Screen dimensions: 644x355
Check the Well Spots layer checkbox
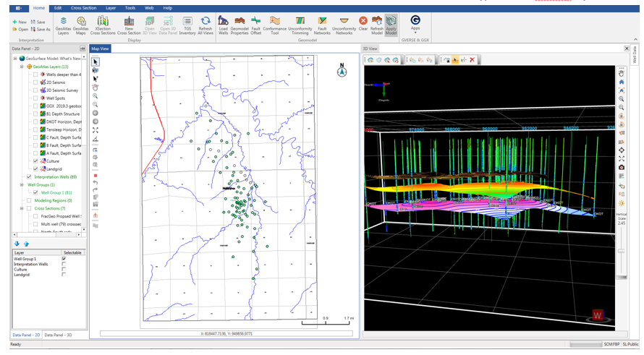click(35, 98)
